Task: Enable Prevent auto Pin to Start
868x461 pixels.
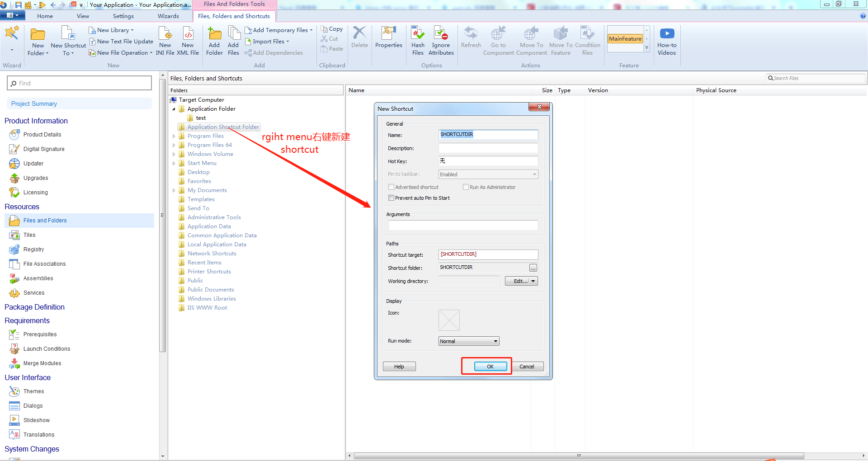Action: pyautogui.click(x=391, y=198)
